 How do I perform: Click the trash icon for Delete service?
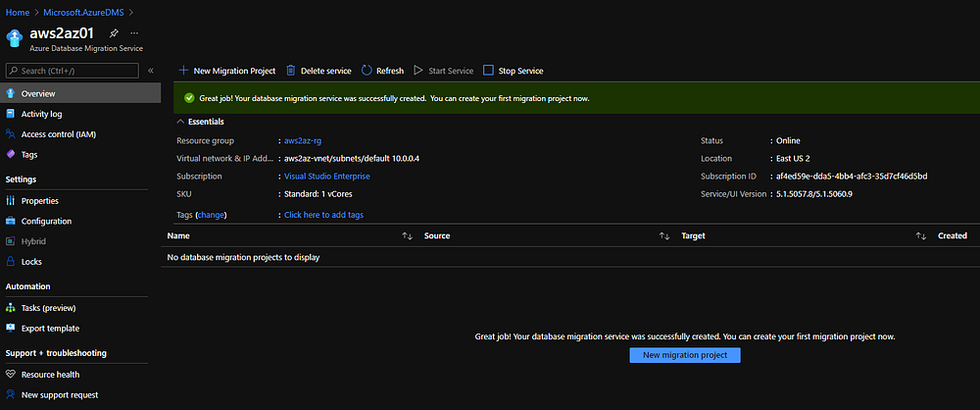(291, 71)
